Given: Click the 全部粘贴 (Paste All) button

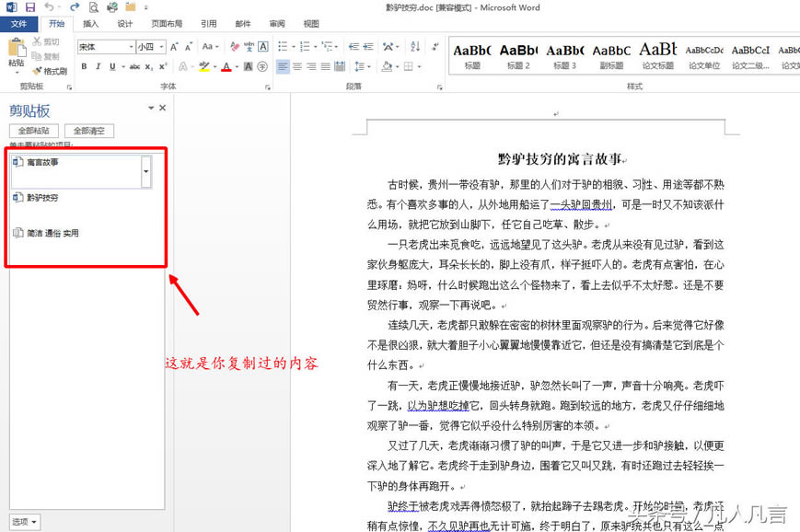Looking at the screenshot, I should tap(34, 131).
